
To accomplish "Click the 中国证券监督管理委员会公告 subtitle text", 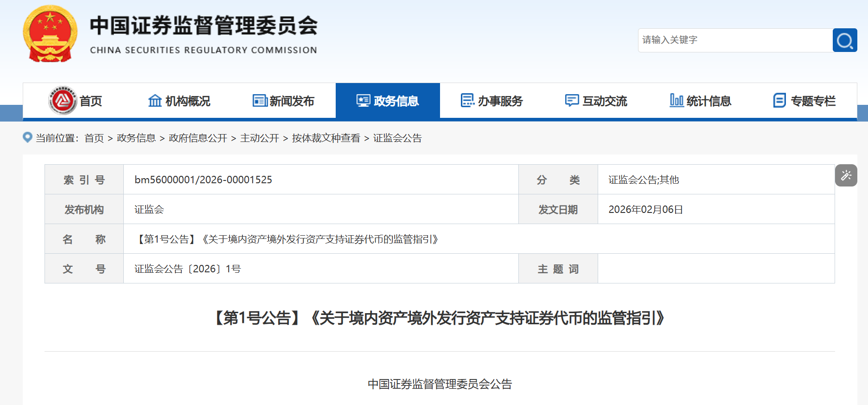I will [x=440, y=384].
